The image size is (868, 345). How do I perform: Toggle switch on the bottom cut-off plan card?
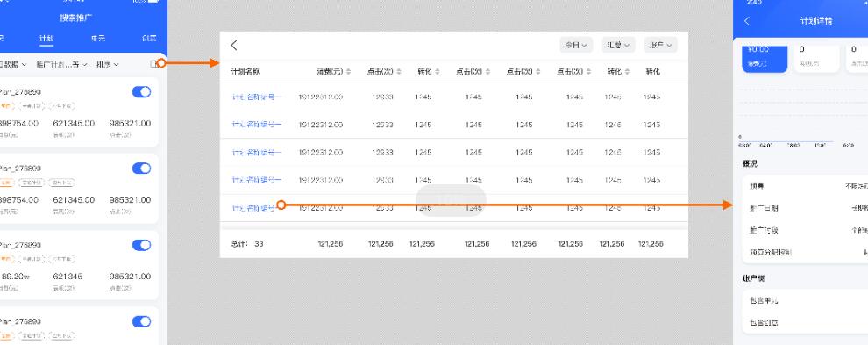[142, 321]
